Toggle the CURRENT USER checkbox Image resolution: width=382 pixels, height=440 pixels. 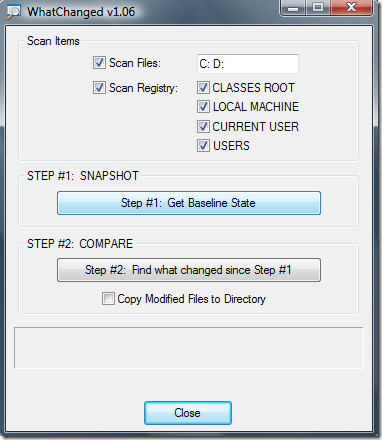[203, 126]
